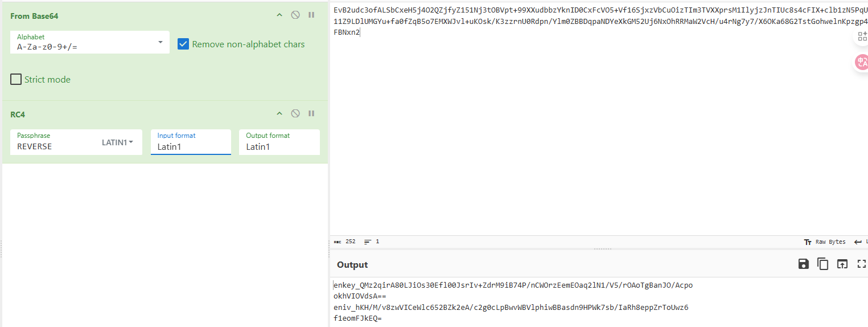The width and height of the screenshot is (868, 327).
Task: Maximise the output pane
Action: [861, 264]
